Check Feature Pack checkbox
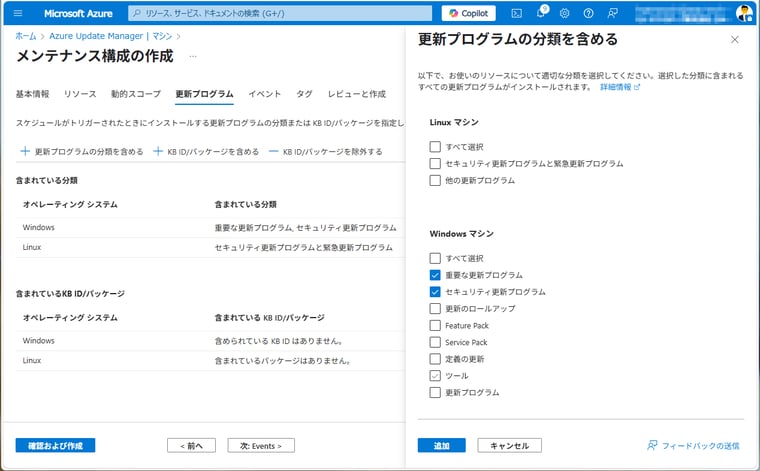 (x=435, y=325)
